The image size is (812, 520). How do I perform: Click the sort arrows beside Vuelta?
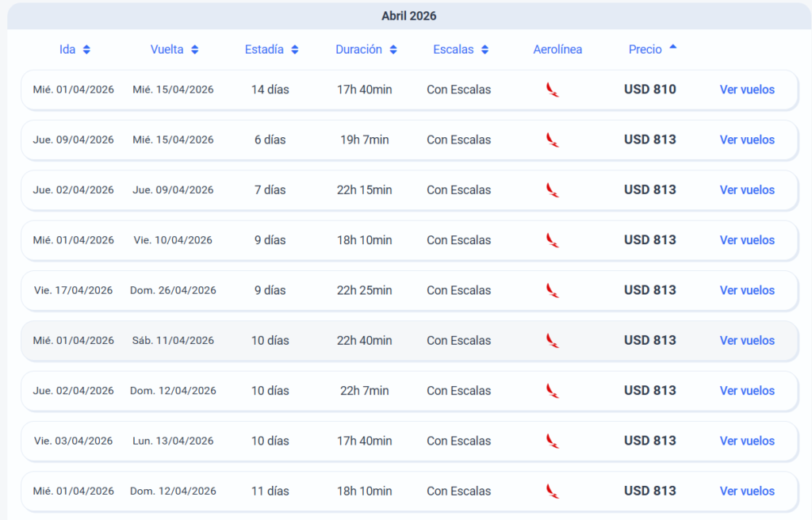click(194, 49)
